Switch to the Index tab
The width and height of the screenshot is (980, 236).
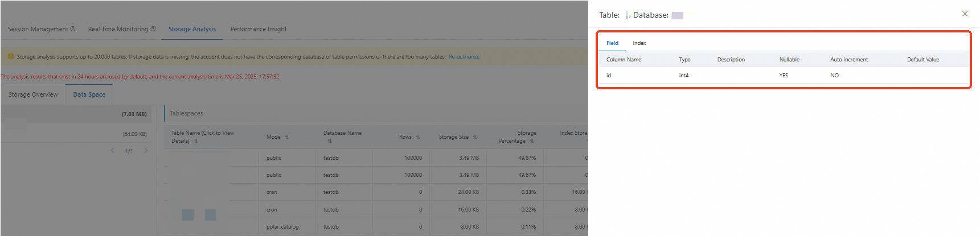(x=639, y=43)
